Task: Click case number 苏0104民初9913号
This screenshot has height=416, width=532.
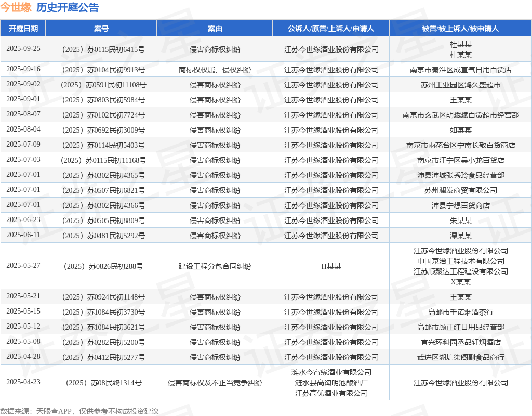Action: (103, 70)
